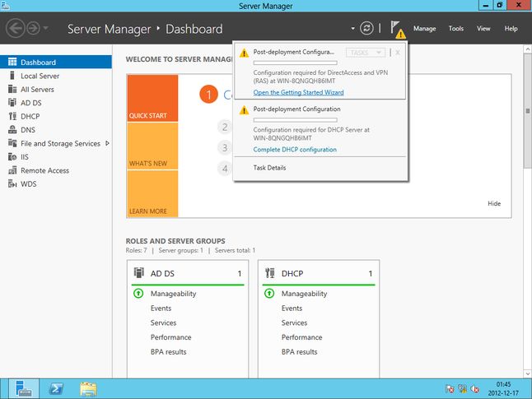Expand File and Storage Services arrow
The image size is (532, 399).
107,143
